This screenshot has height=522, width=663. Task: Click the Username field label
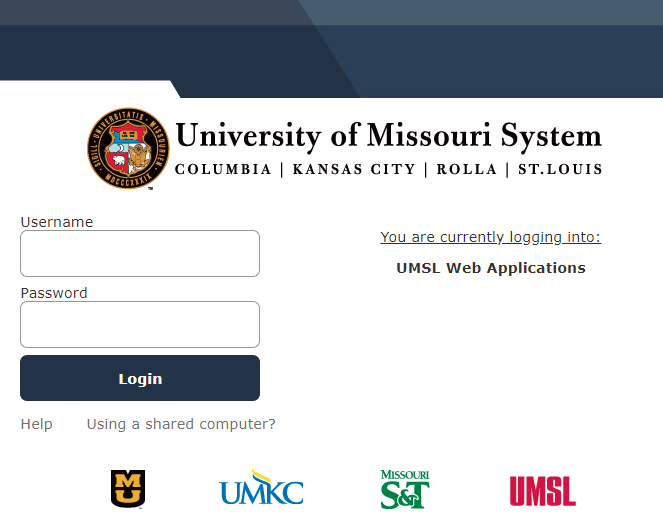57,222
